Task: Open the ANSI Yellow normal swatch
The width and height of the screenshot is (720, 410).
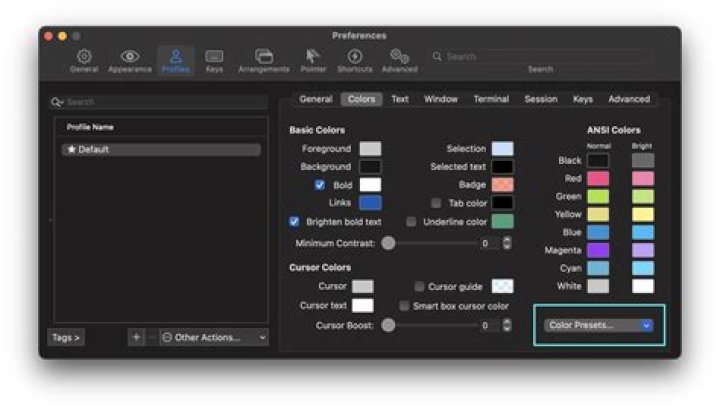Action: (x=598, y=214)
